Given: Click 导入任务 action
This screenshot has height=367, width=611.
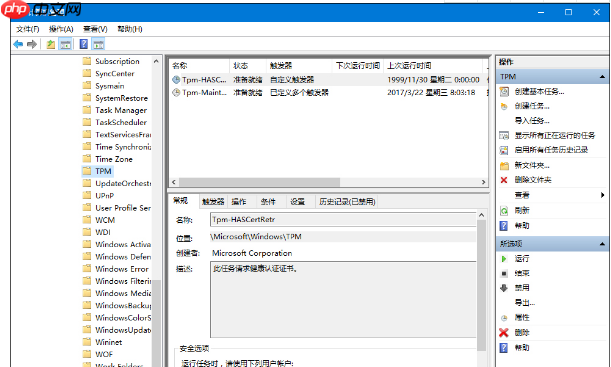Looking at the screenshot, I should (532, 121).
